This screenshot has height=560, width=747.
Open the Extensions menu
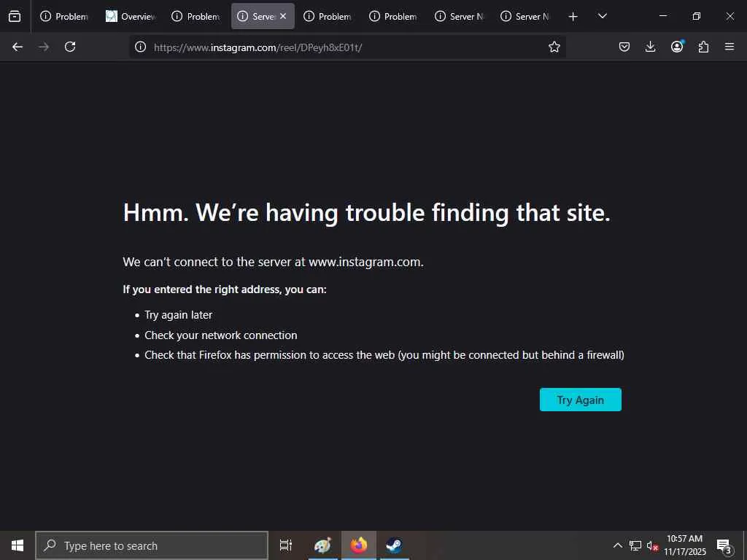pyautogui.click(x=703, y=47)
